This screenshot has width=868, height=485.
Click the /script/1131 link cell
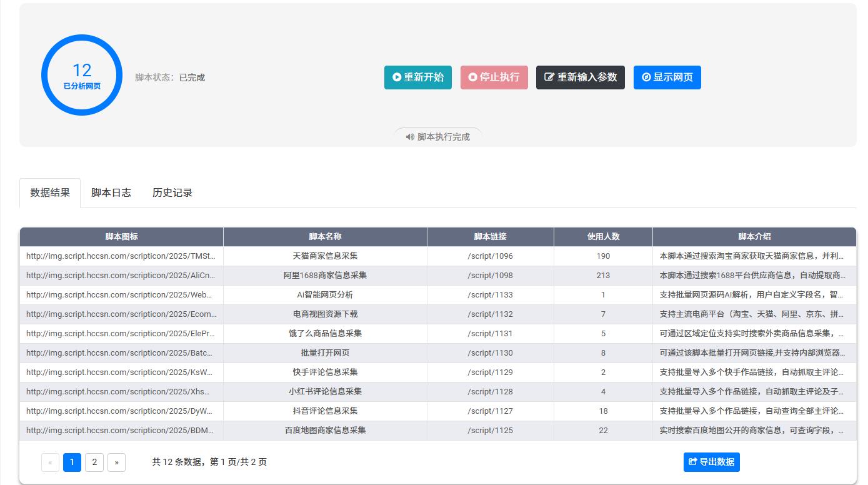491,334
